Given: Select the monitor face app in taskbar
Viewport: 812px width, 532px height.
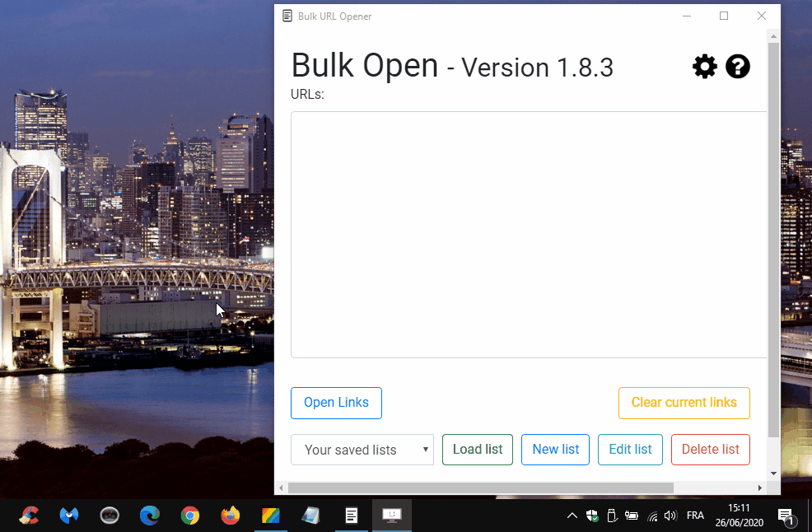Looking at the screenshot, I should 392,516.
